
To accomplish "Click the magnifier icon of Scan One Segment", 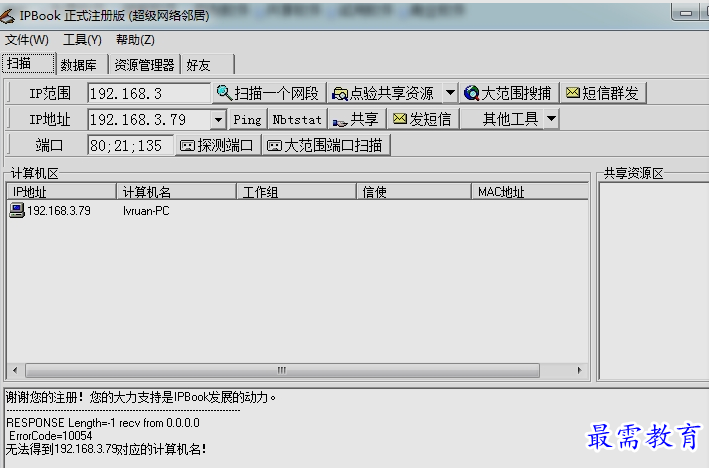I will (224, 93).
